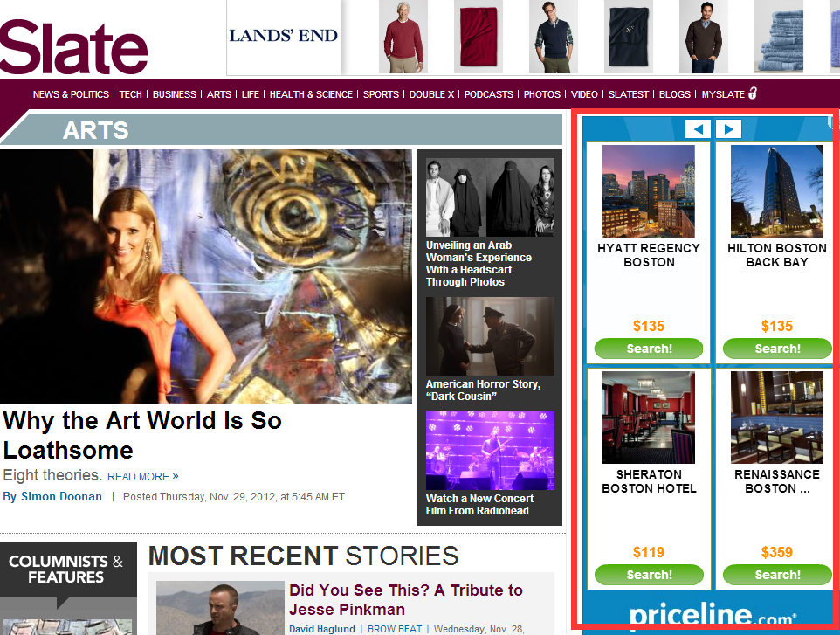Viewport: 840px width, 635px height.
Task: Click the next arrow in Priceline ad
Action: 728,129
